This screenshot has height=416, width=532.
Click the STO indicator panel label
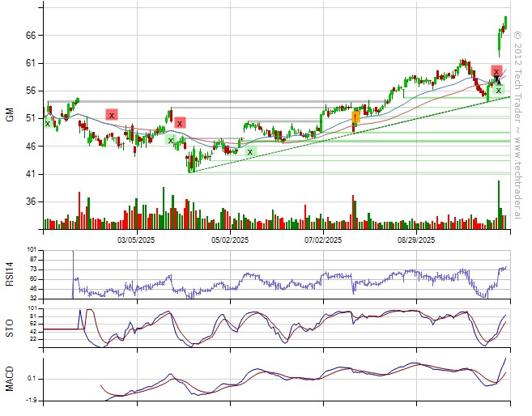coord(11,329)
